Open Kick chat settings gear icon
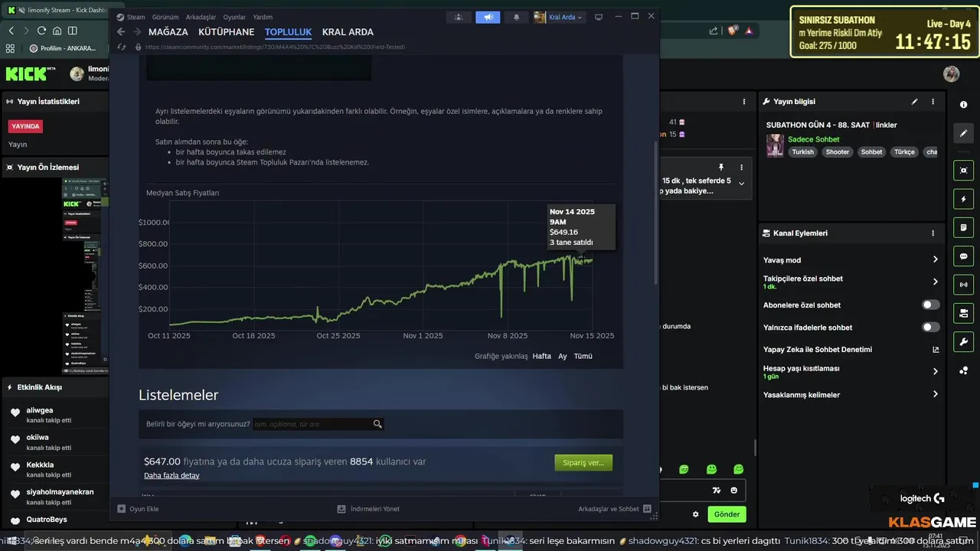The width and height of the screenshot is (980, 551). 696,514
